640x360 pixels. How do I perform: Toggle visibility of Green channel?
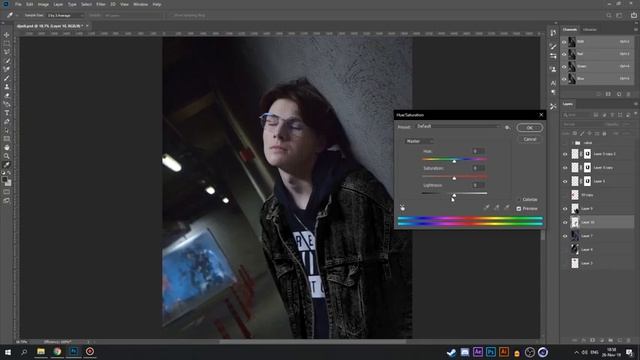564,66
